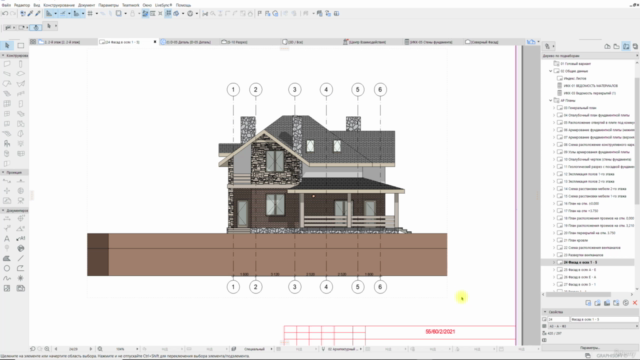Click the zoom magnifier in the bottom bar

tap(100, 349)
